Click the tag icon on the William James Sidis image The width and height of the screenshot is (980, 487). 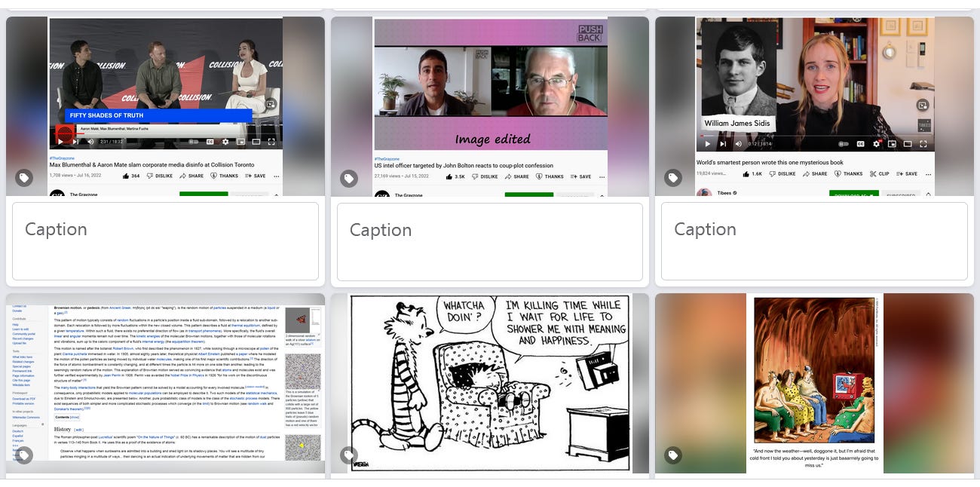point(673,178)
